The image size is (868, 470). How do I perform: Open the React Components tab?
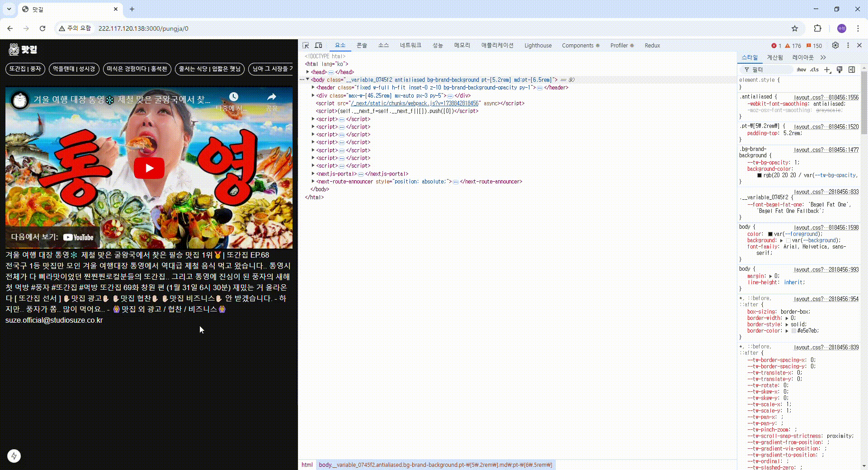coord(580,46)
